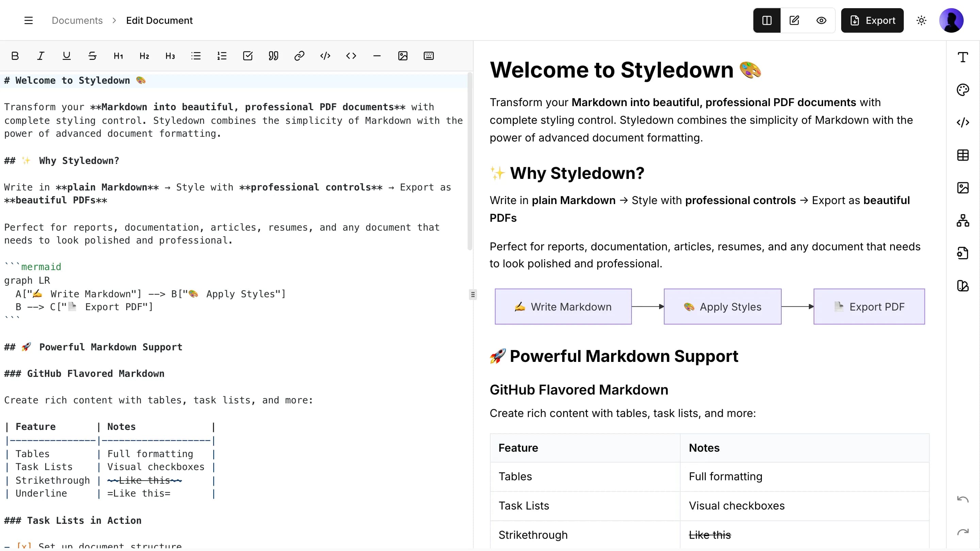Insert a hyperlink using the link icon

pyautogui.click(x=299, y=56)
